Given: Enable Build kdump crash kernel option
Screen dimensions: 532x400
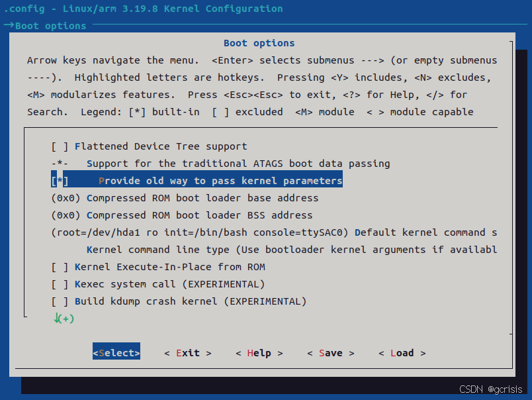Looking at the screenshot, I should 179,301.
